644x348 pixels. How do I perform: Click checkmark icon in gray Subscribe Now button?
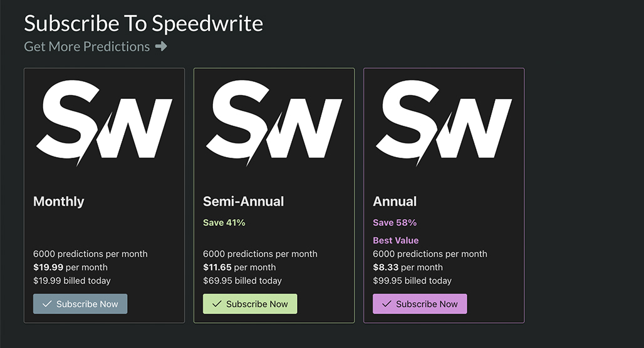click(x=47, y=304)
